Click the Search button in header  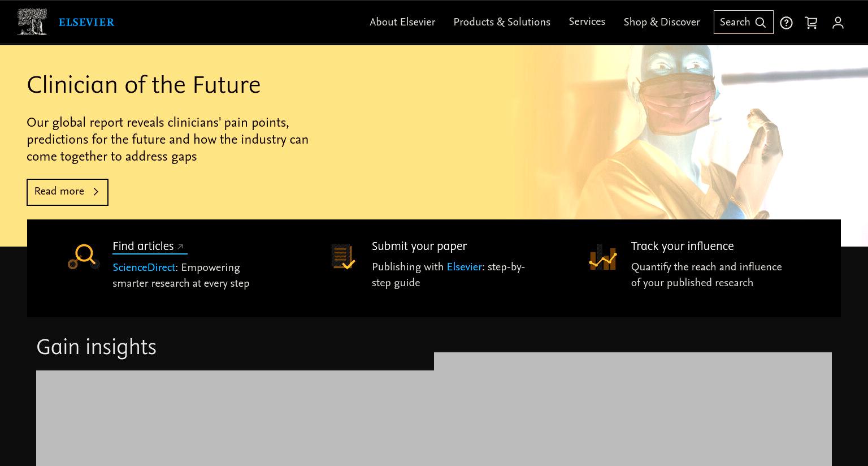click(x=743, y=22)
